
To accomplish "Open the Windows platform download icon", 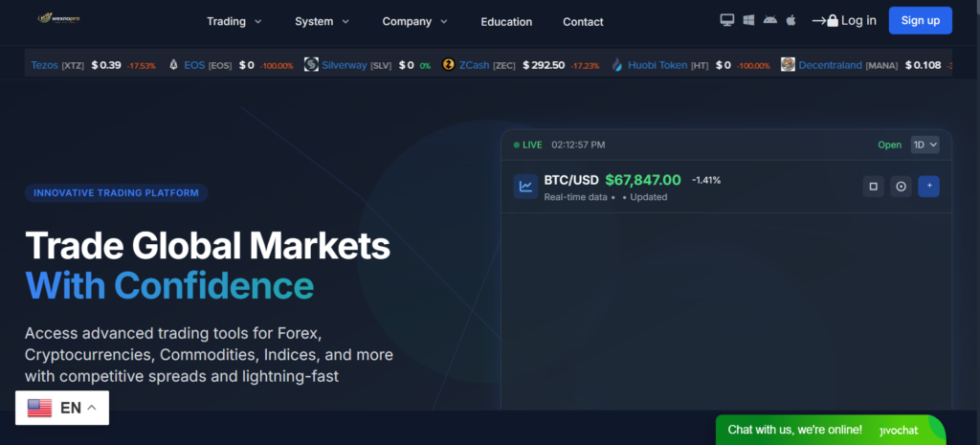I will 748,20.
